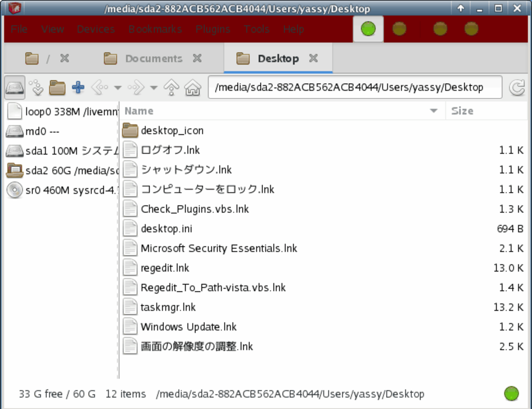Click the file icon of regedit.lnk
This screenshot has height=409, width=532.
tap(131, 268)
